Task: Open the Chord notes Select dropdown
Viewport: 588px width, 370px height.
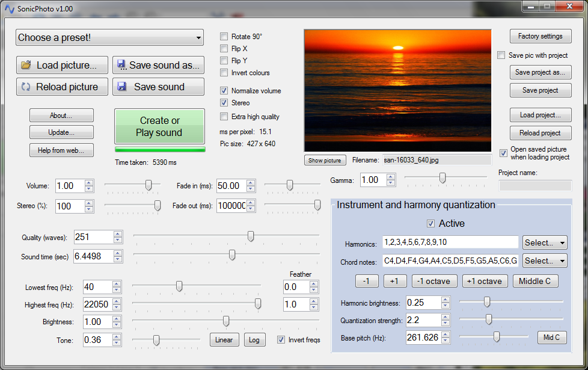Action: tap(545, 261)
